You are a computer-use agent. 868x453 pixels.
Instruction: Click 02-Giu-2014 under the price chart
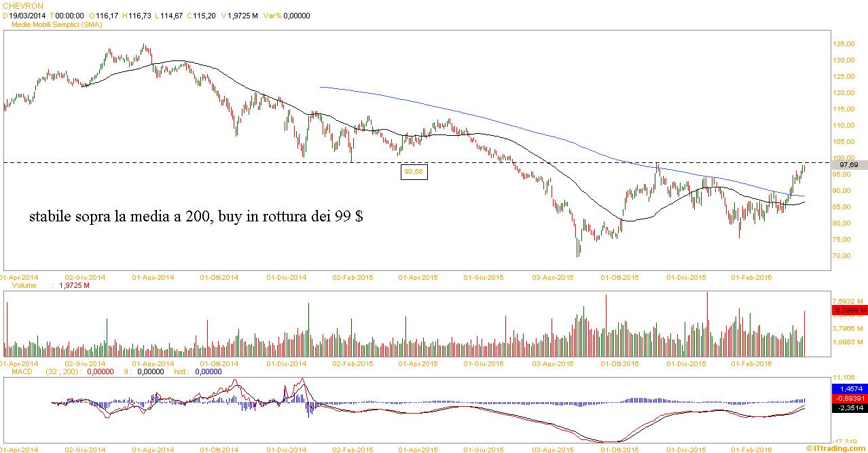[85, 278]
